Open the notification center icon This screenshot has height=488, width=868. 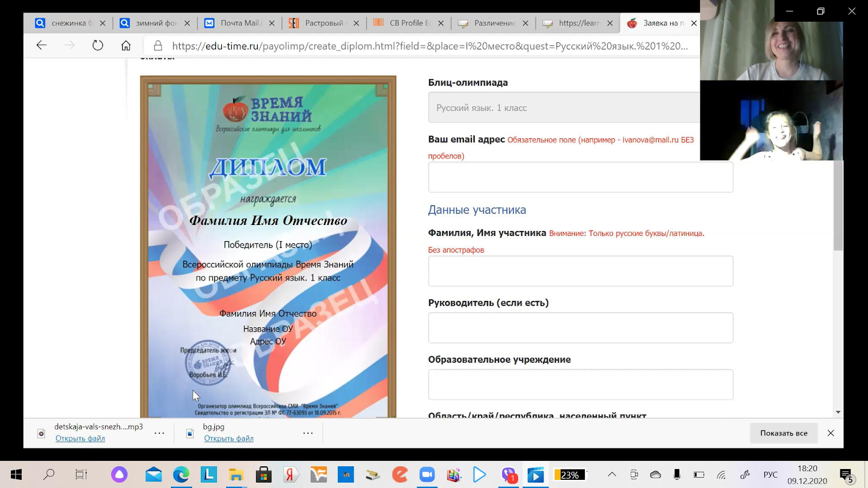point(847,476)
